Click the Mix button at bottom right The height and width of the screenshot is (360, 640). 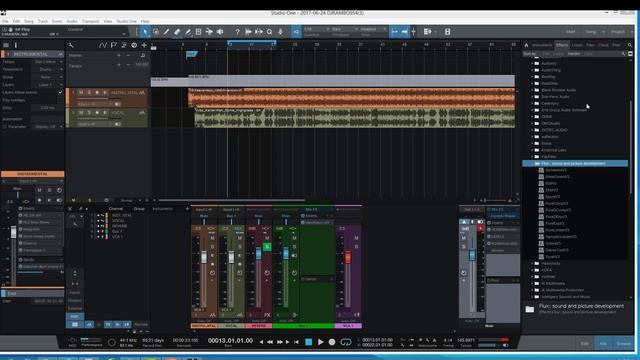(603, 344)
